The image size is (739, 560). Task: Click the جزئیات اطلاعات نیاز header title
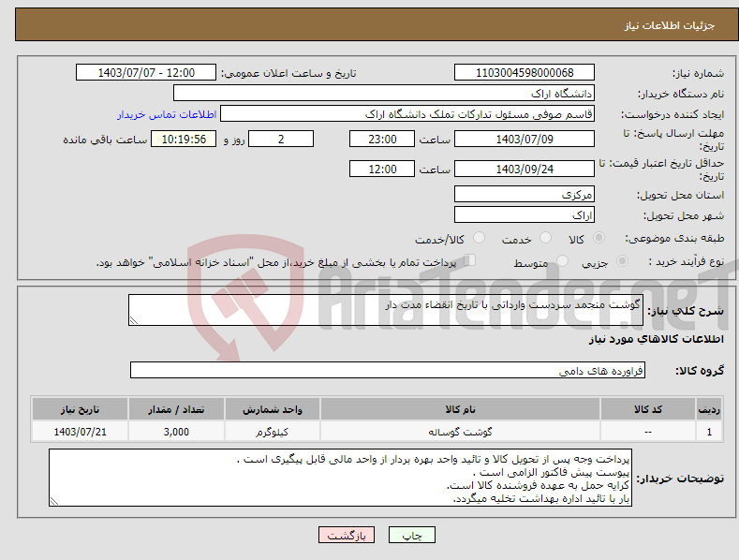[670, 25]
